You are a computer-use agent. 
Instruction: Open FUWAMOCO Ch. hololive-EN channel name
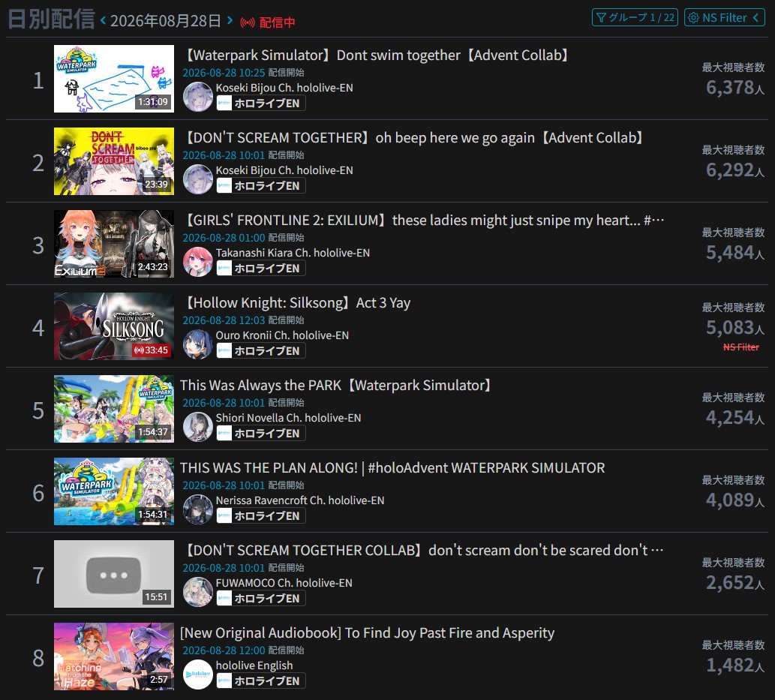(x=284, y=583)
